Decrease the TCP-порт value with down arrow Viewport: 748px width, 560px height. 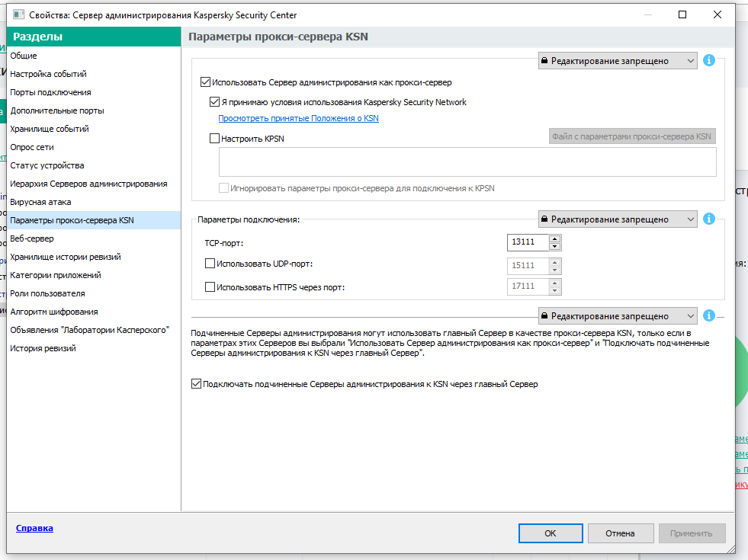554,246
